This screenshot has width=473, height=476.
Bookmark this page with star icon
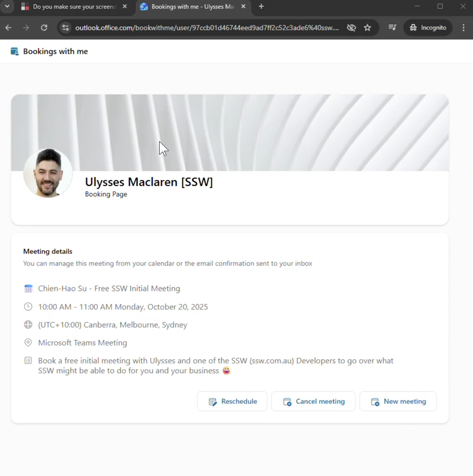[367, 27]
